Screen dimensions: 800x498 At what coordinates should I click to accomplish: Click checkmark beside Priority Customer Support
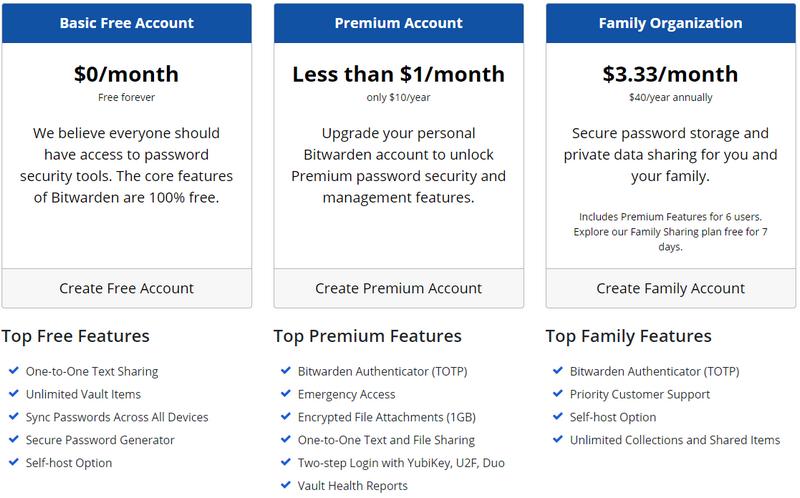tap(557, 395)
